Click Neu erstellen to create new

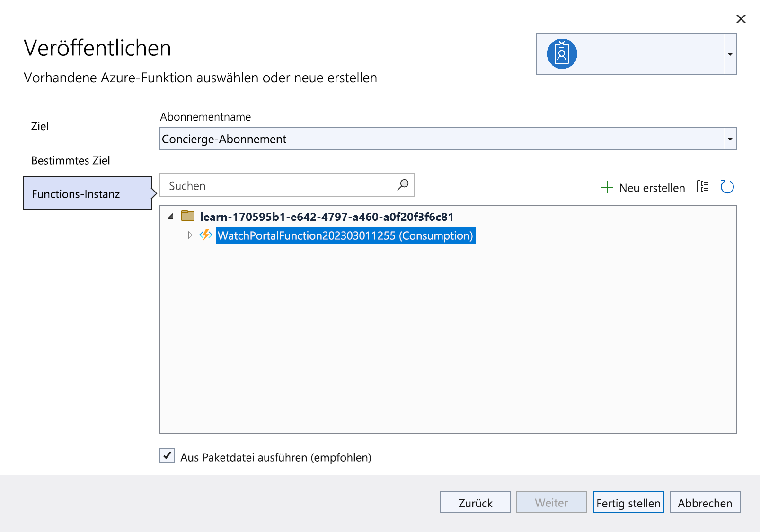pos(643,188)
